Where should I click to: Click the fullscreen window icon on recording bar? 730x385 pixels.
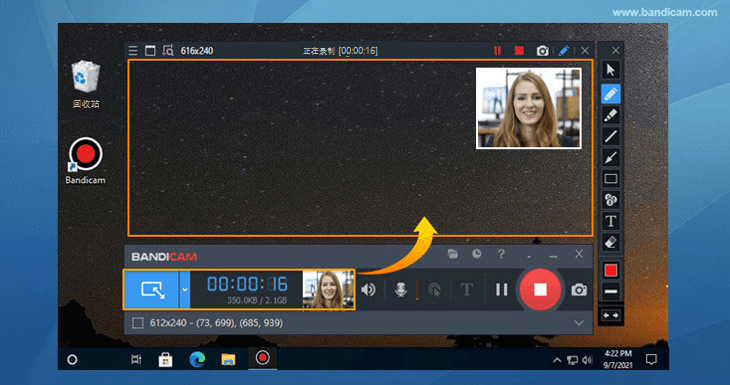tap(150, 51)
